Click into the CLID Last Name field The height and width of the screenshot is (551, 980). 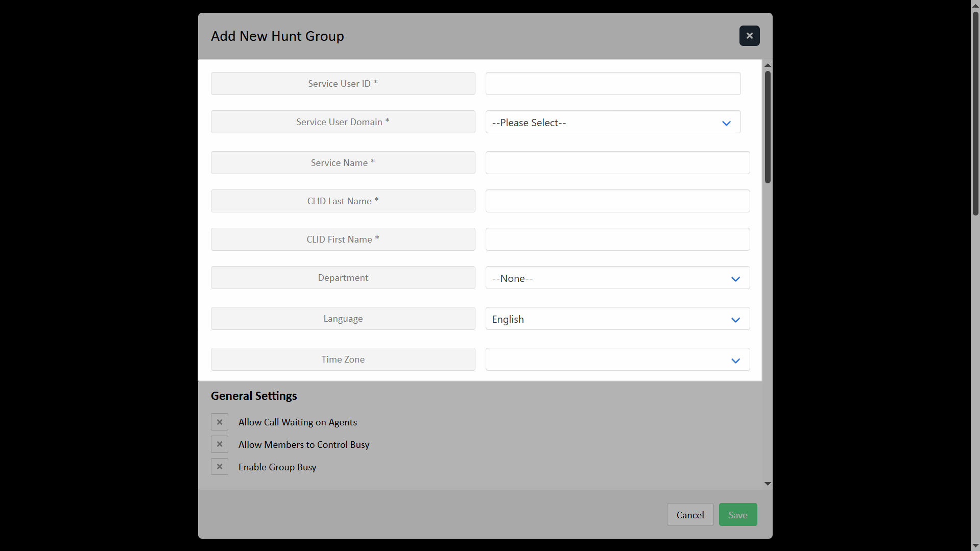617,201
